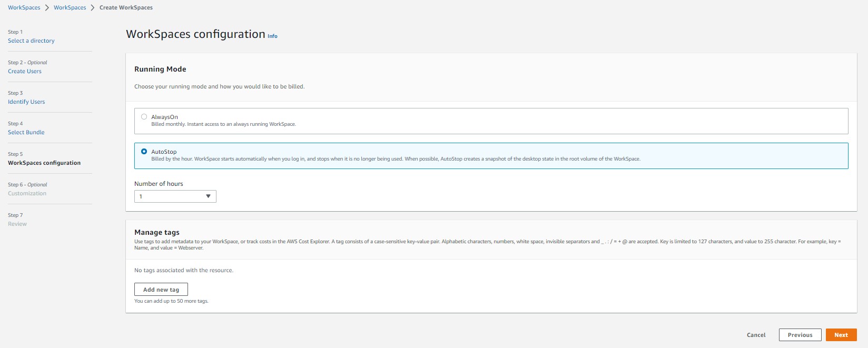Screen dimensions: 868x348
Task: Open Step 2 Create Users
Action: pos(25,71)
